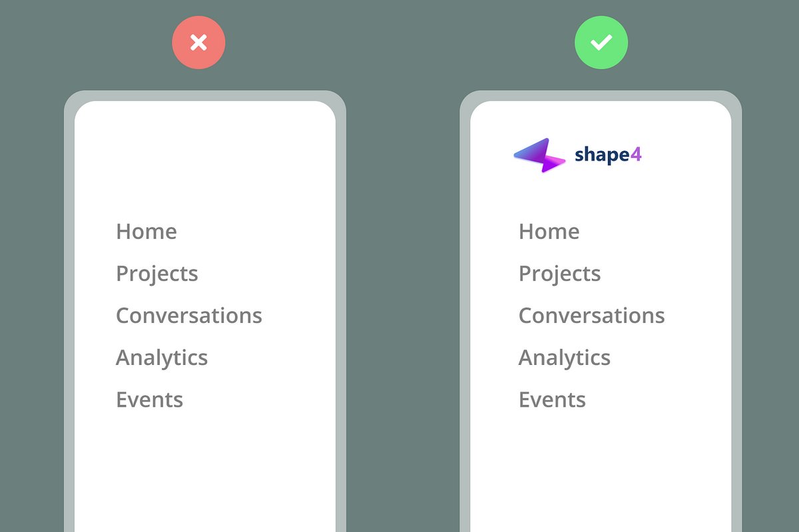Click the left card's top gray frame border
The image size is (799, 532).
(x=205, y=95)
